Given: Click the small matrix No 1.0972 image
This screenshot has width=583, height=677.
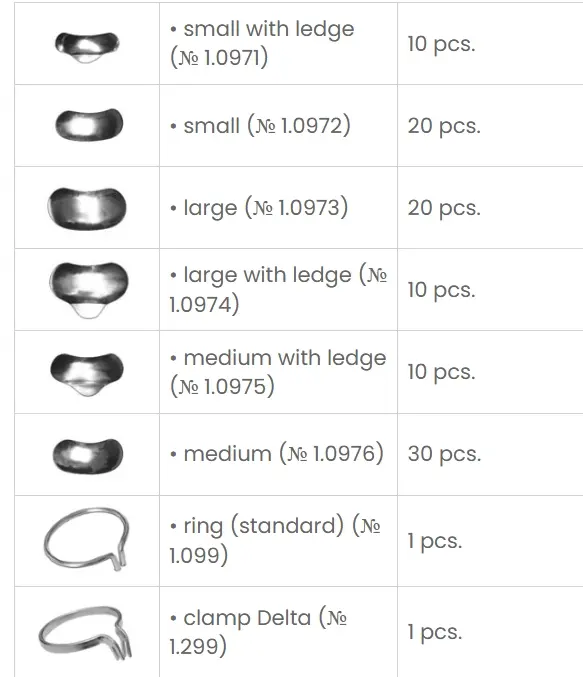Looking at the screenshot, I should (x=89, y=124).
